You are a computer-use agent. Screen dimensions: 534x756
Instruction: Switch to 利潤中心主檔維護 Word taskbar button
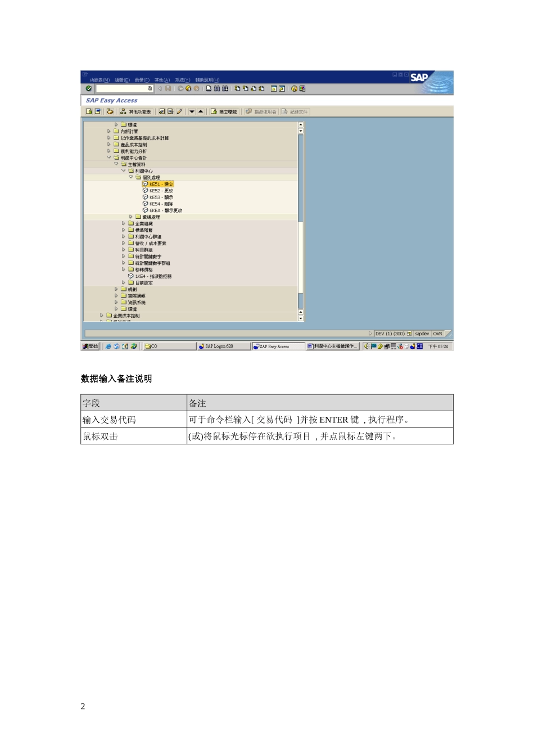[x=332, y=346]
